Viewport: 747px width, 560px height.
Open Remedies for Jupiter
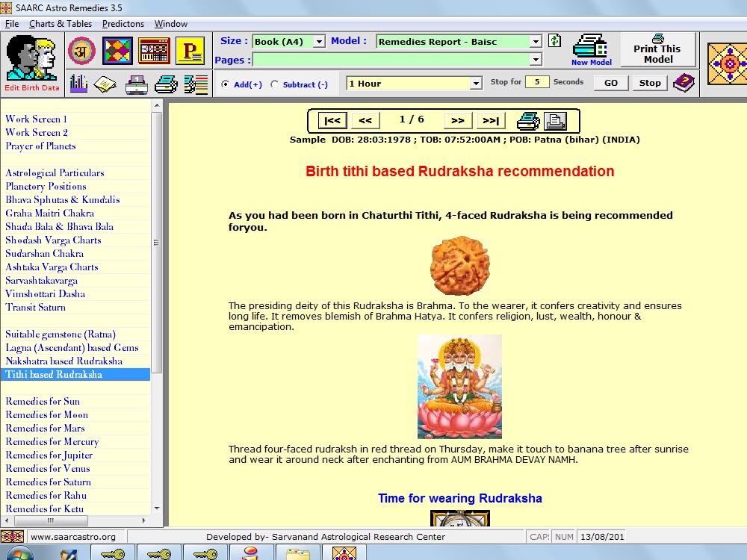click(49, 455)
